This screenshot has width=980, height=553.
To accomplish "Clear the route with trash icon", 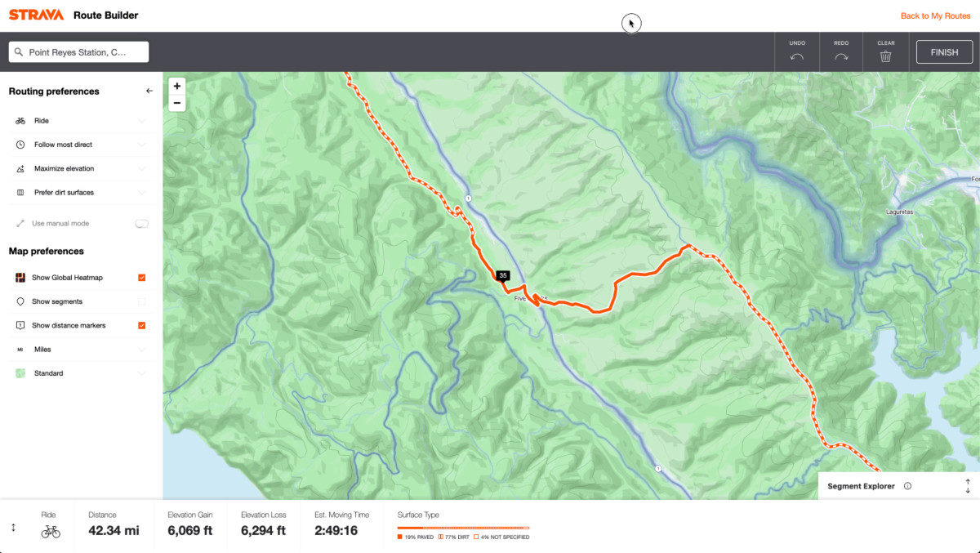I will (885, 56).
